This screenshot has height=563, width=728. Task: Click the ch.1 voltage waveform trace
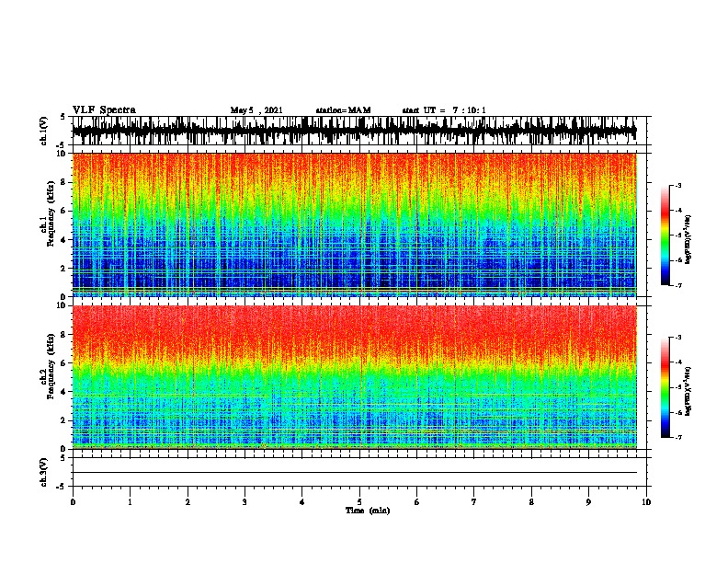pyautogui.click(x=355, y=131)
